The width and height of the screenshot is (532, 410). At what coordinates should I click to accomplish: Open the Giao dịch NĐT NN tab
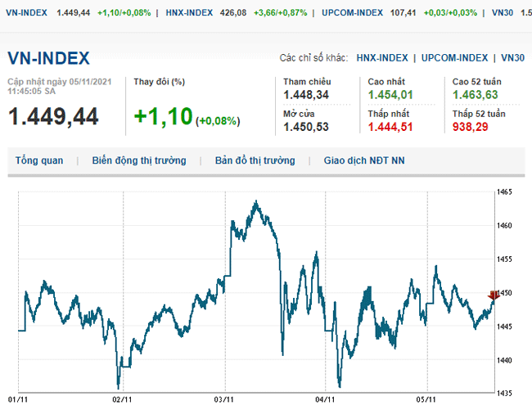pyautogui.click(x=364, y=160)
